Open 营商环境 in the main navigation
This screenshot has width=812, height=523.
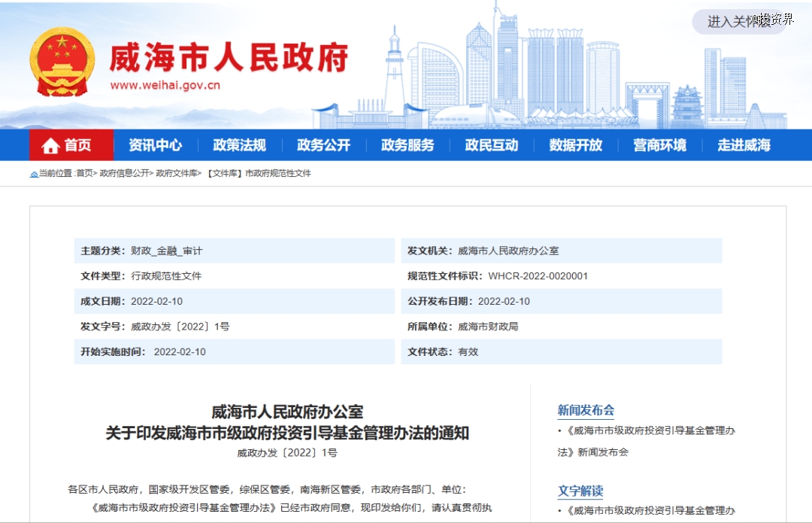[659, 145]
